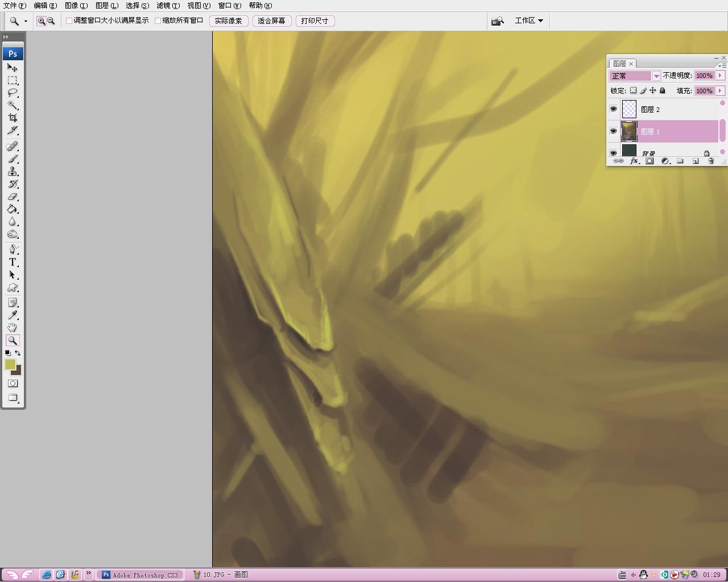The image size is (728, 582).
Task: Toggle lock position
Action: (652, 90)
